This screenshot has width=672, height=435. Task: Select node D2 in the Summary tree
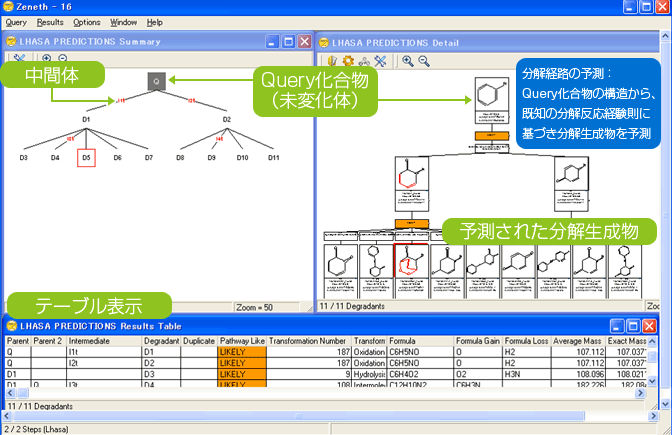pos(227,120)
